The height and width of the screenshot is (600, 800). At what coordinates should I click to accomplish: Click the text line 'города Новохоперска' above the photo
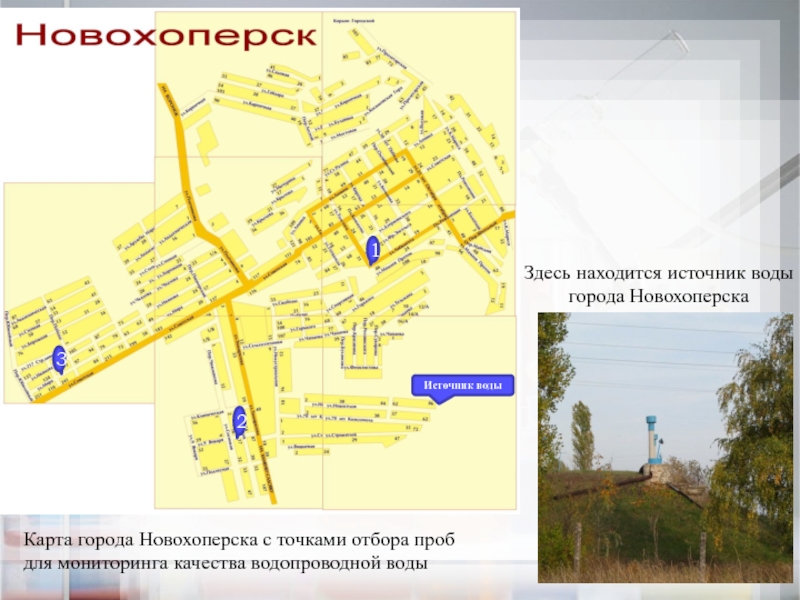pos(658,297)
